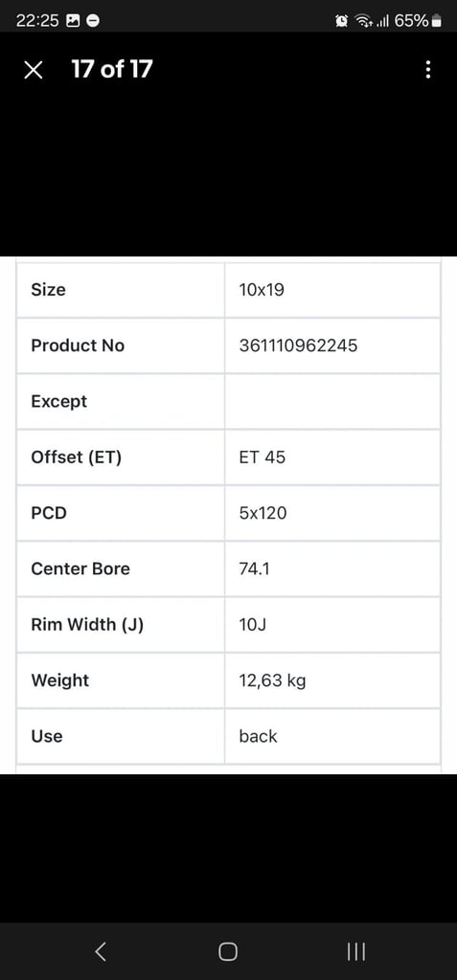Close the image viewer with X icon

pyautogui.click(x=34, y=70)
